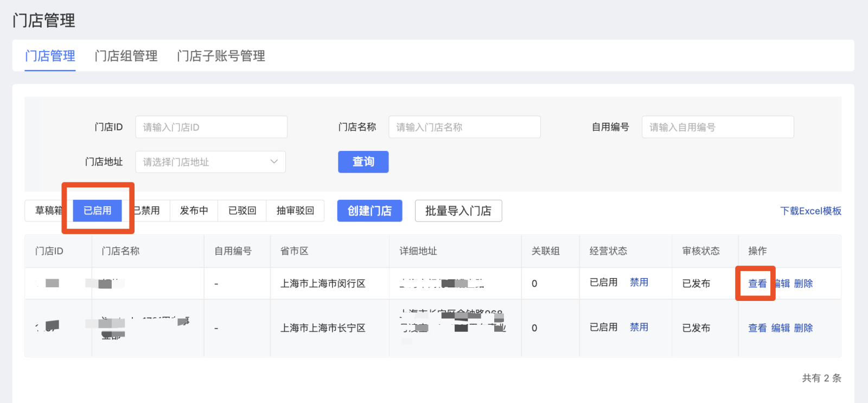Open 门店子账号管理 tab
Viewport: 868px width, 403px height.
(221, 56)
